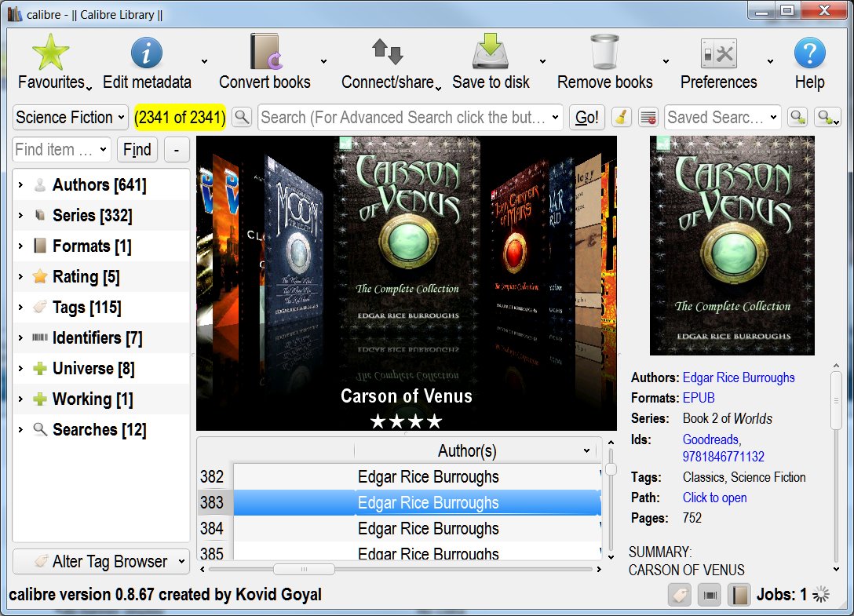Click the minus collapse-all button
The height and width of the screenshot is (616, 854).
pos(176,149)
